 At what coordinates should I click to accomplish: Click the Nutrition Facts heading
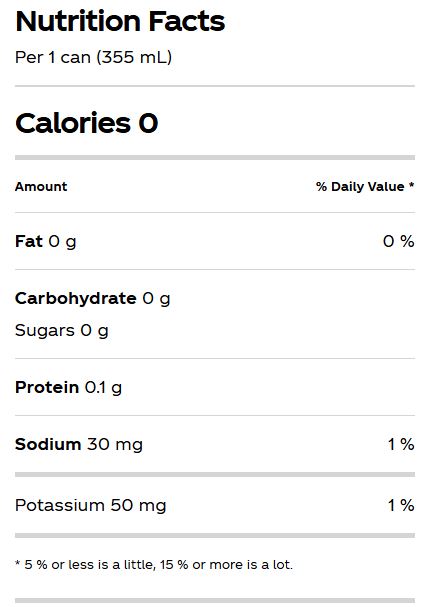click(x=120, y=21)
